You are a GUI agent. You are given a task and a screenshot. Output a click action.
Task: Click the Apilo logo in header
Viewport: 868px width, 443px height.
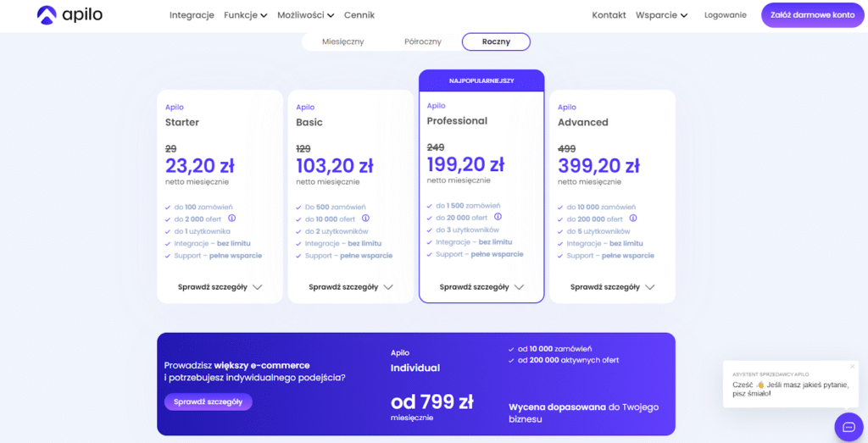(70, 15)
